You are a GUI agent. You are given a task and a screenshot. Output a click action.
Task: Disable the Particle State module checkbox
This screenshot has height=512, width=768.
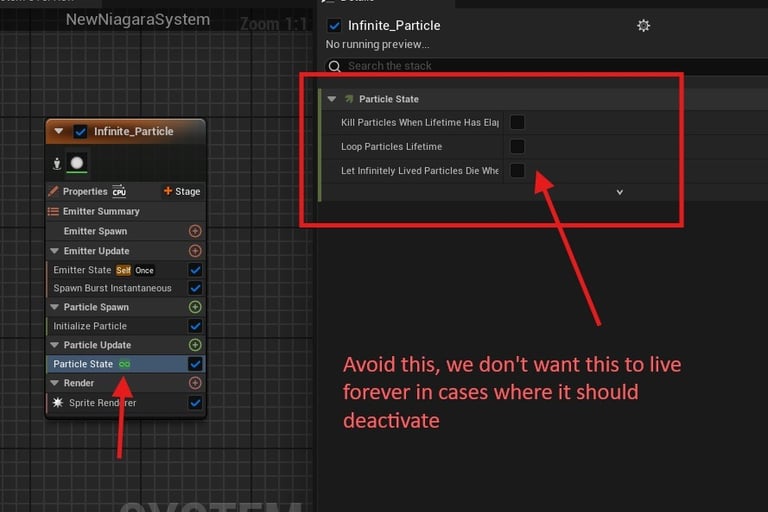[195, 364]
